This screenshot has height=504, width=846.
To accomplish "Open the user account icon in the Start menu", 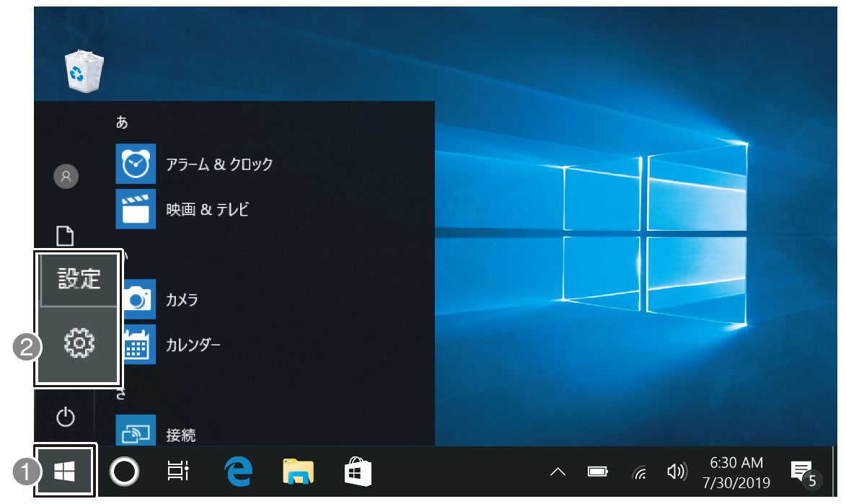I will (66, 177).
